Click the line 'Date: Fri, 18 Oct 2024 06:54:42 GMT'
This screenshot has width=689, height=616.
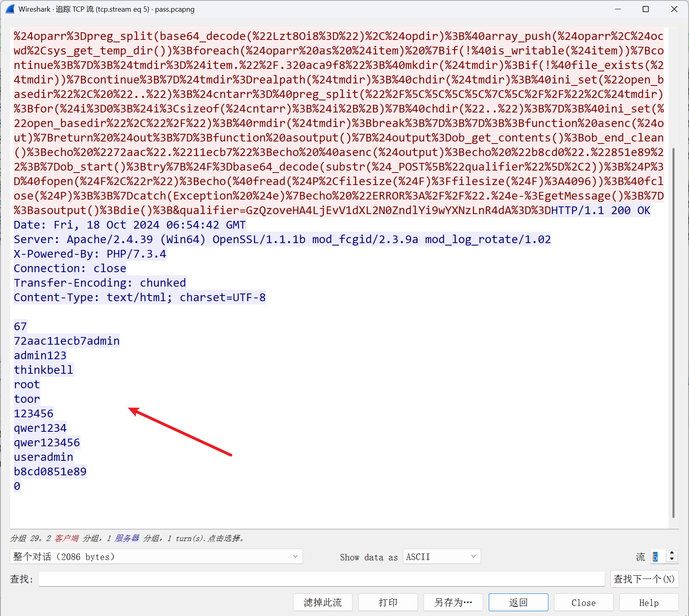[x=130, y=225]
